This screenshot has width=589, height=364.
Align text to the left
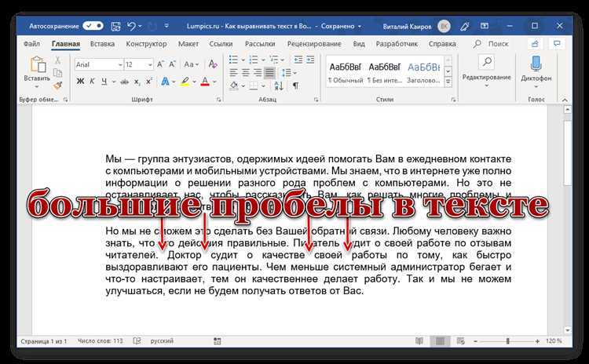233,72
